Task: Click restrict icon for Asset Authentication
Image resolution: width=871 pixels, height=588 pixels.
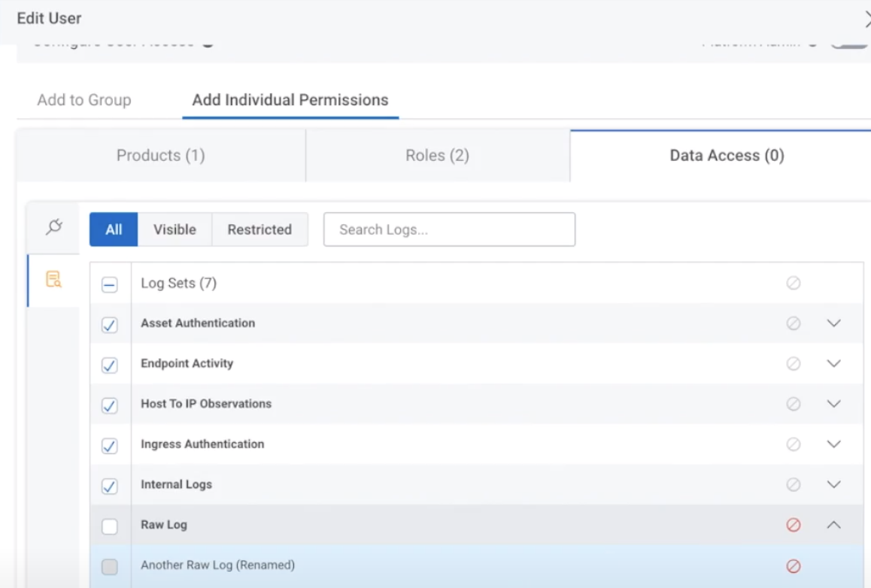Action: pos(793,323)
